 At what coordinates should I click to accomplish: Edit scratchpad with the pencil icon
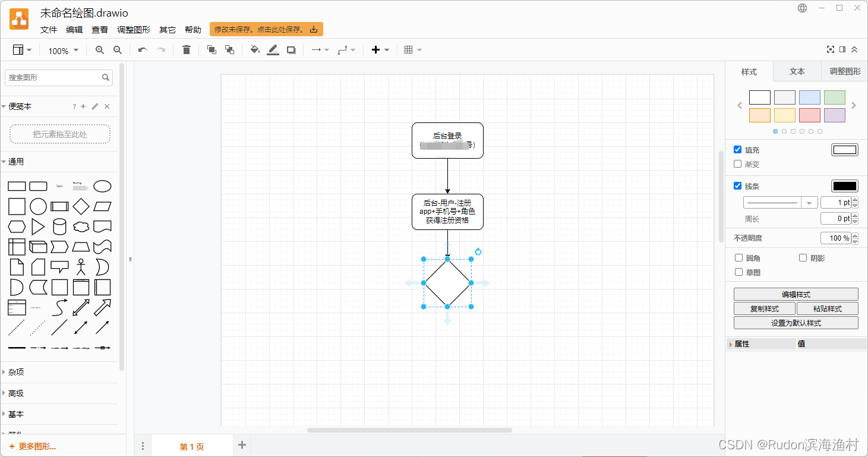pyautogui.click(x=95, y=106)
